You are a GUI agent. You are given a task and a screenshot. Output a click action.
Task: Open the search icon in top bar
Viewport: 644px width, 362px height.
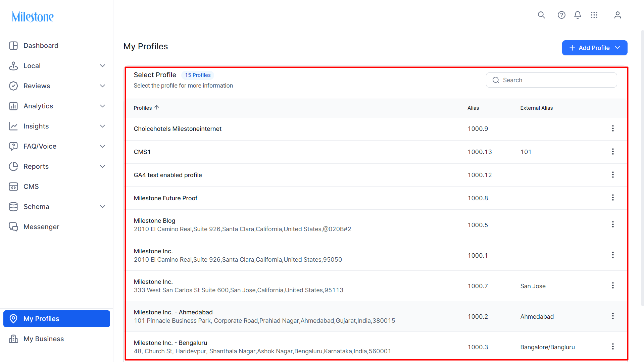point(541,15)
